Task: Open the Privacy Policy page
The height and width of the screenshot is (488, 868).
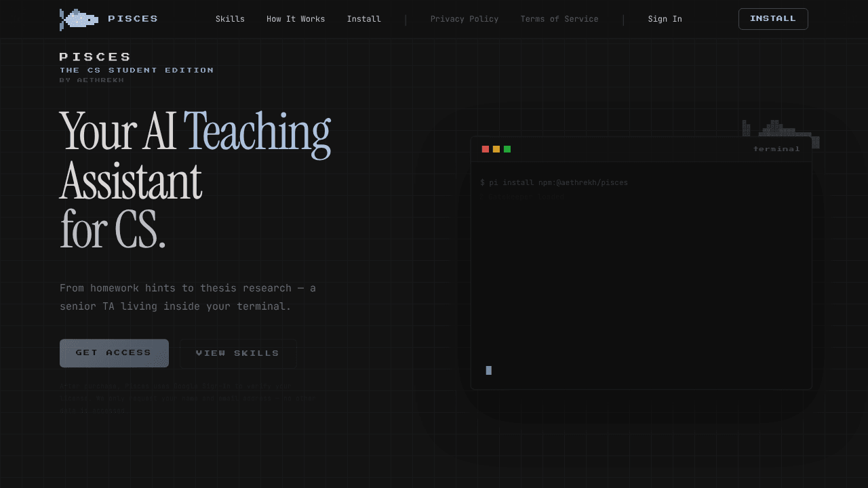Action: pyautogui.click(x=465, y=19)
